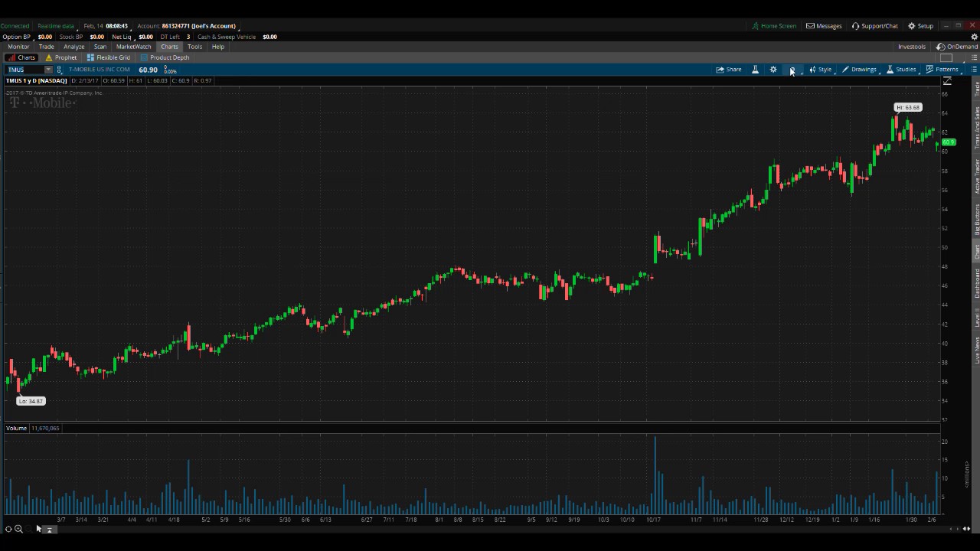Open chart settings gear icon
Image resolution: width=980 pixels, height=551 pixels.
[773, 70]
